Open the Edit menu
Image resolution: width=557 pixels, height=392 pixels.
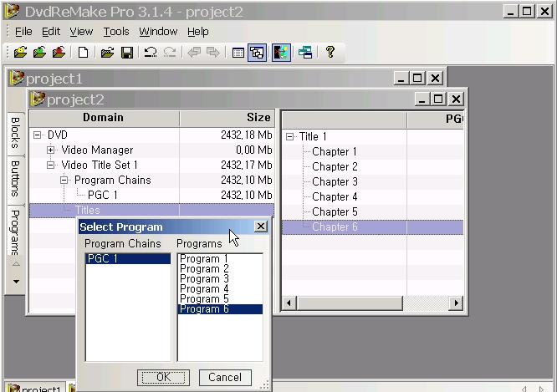point(51,32)
